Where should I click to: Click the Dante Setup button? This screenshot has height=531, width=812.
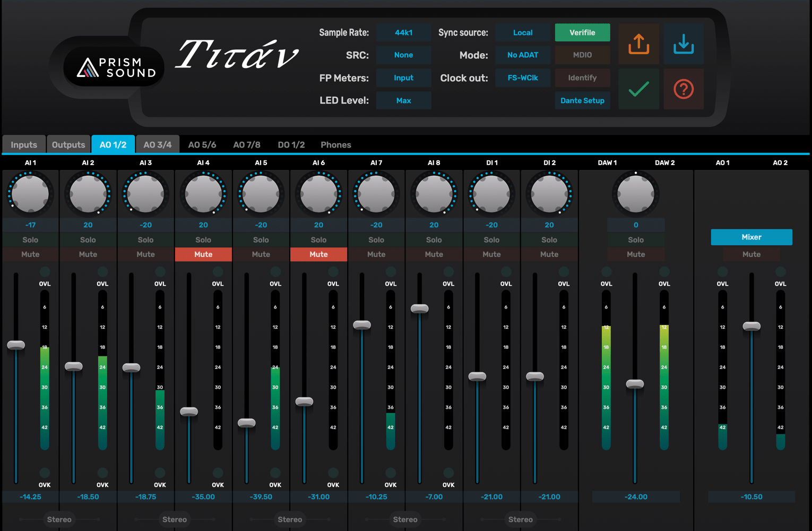(582, 100)
